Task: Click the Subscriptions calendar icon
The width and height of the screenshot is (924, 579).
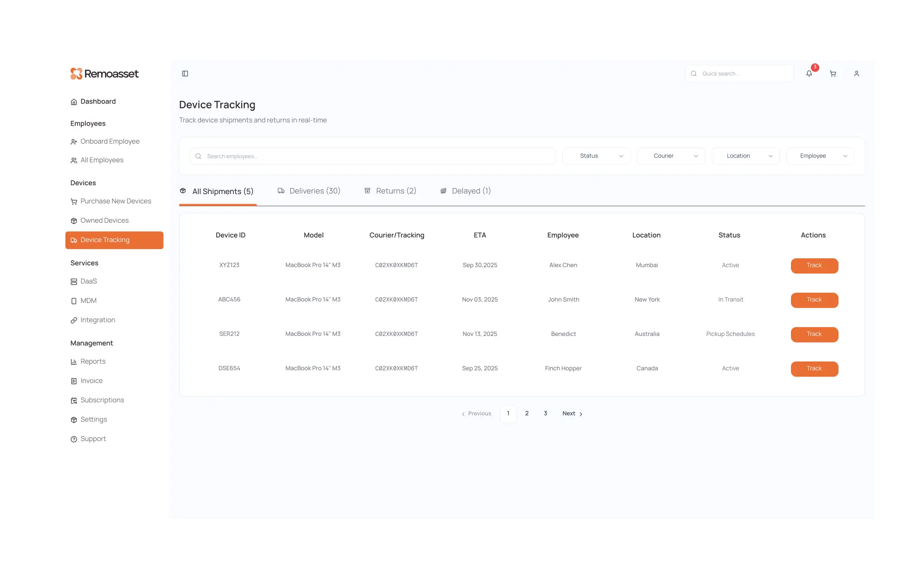Action: point(74,401)
